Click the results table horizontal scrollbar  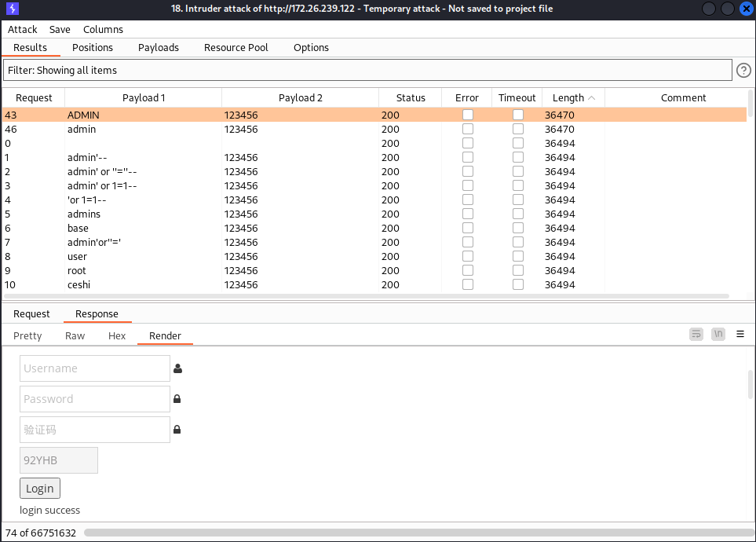(367, 296)
